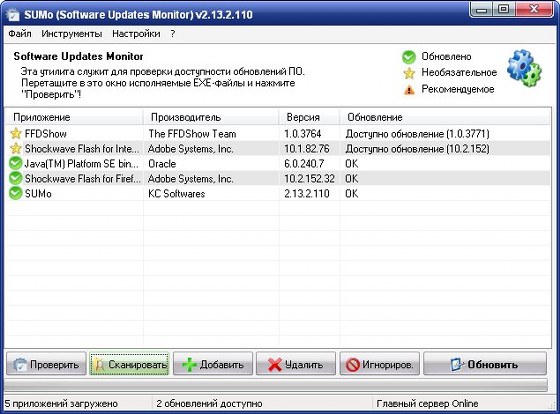Image resolution: width=560 pixels, height=414 pixels.
Task: Sort by the Обновление column header
Action: point(445,117)
